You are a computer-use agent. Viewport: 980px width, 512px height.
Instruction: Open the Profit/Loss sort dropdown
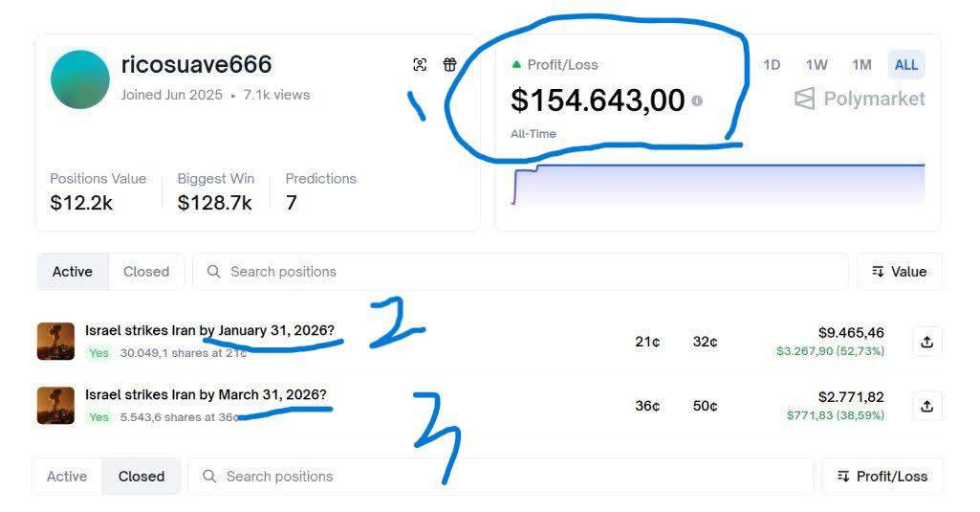(x=882, y=477)
